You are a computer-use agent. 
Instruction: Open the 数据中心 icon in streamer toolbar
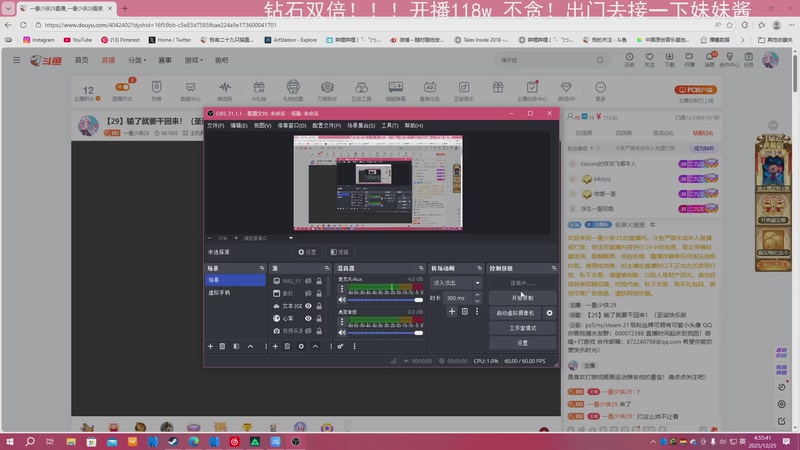point(190,91)
